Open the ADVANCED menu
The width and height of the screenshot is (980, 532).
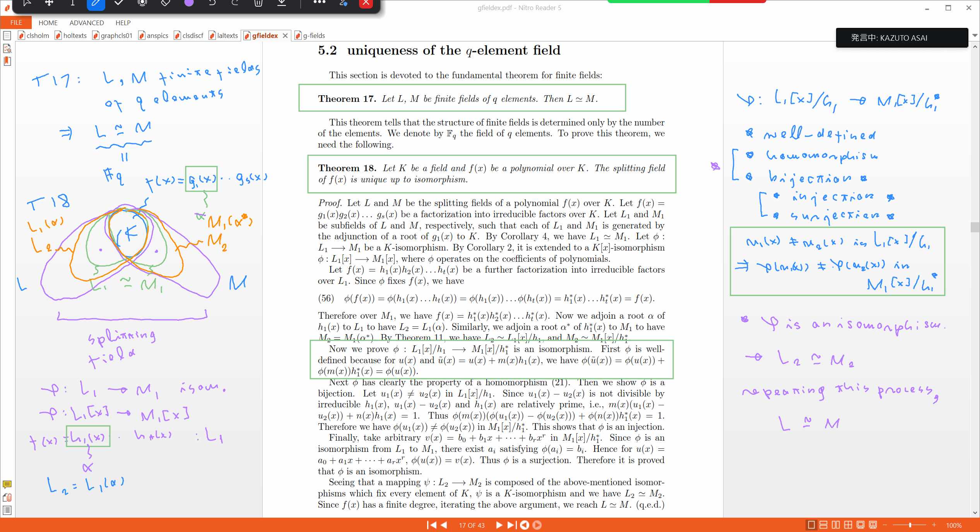tap(86, 22)
